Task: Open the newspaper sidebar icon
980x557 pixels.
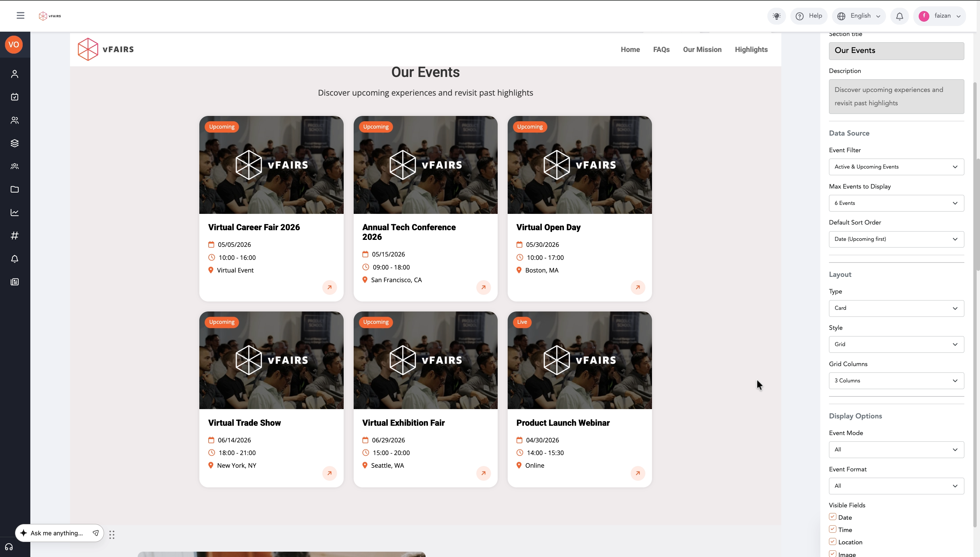Action: tap(15, 282)
